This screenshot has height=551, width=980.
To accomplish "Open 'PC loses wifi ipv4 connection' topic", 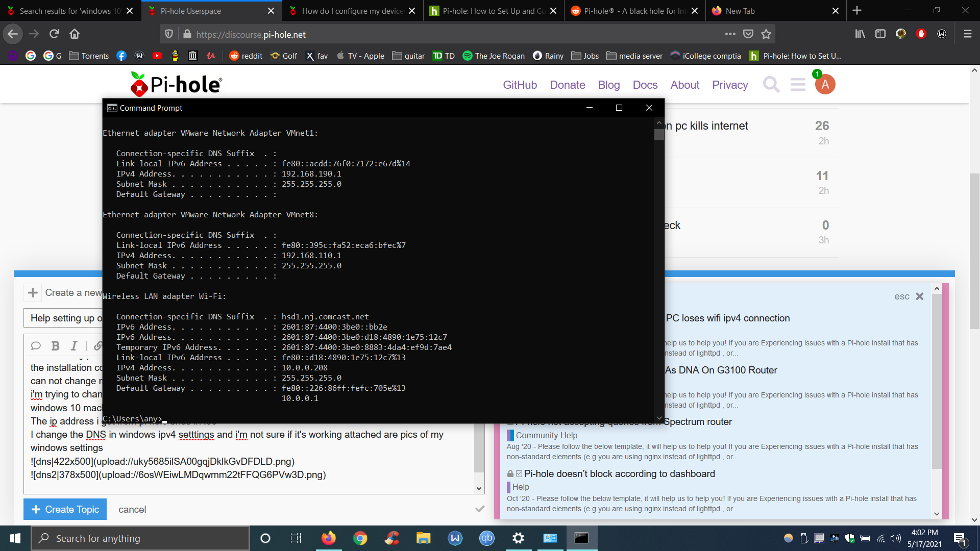I will coord(728,318).
